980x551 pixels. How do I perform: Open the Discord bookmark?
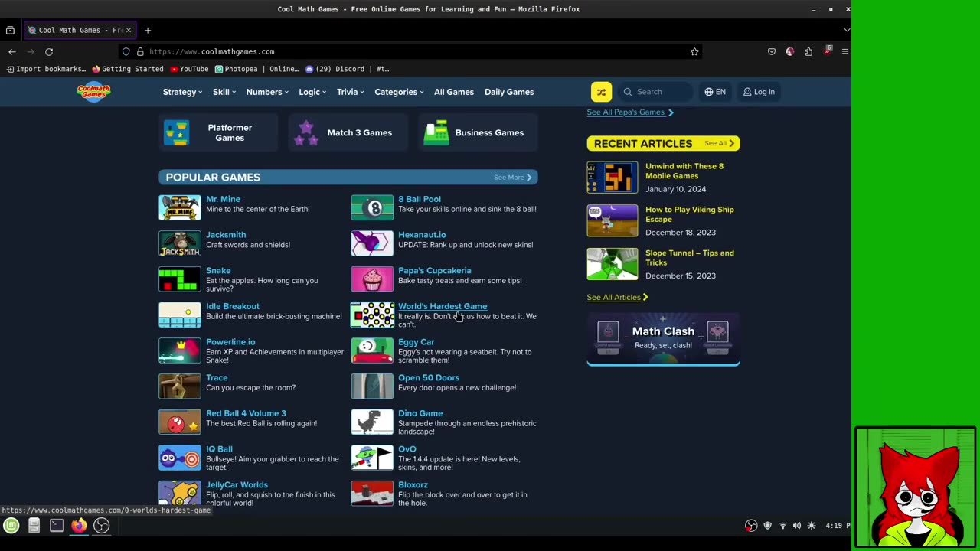[x=348, y=69]
